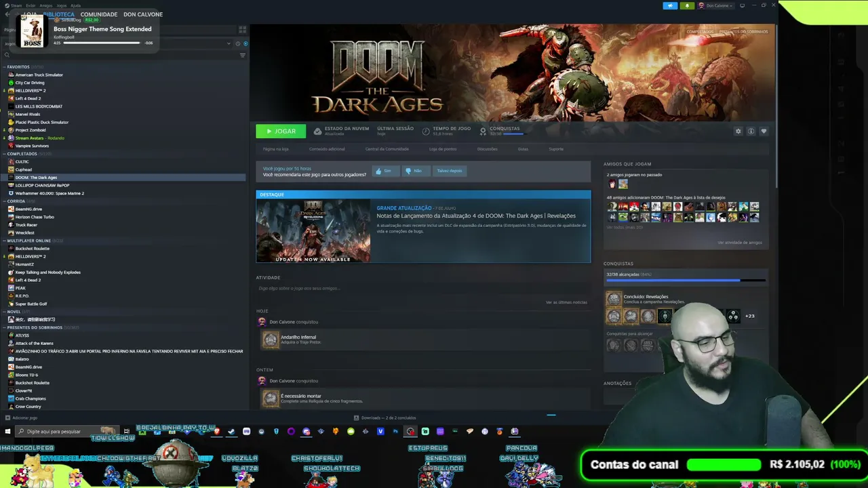Open the Downloads status bar link
Screen dimensions: 868x488
[x=385, y=418]
